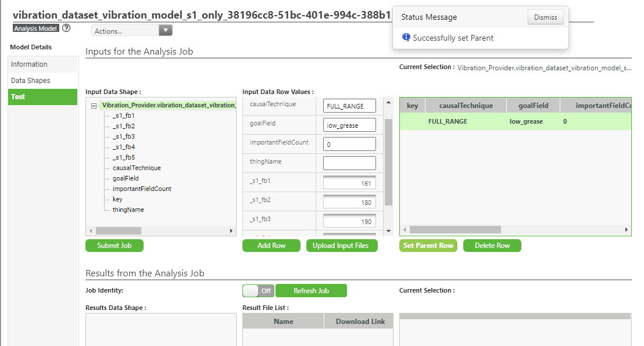Turn on the Job Identity toggle switch
Image resolution: width=644 pixels, height=346 pixels.
[x=257, y=290]
